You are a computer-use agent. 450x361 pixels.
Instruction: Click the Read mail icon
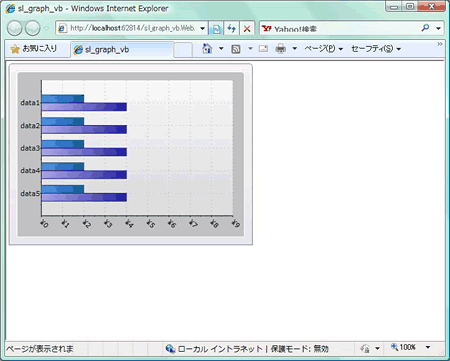(263, 49)
